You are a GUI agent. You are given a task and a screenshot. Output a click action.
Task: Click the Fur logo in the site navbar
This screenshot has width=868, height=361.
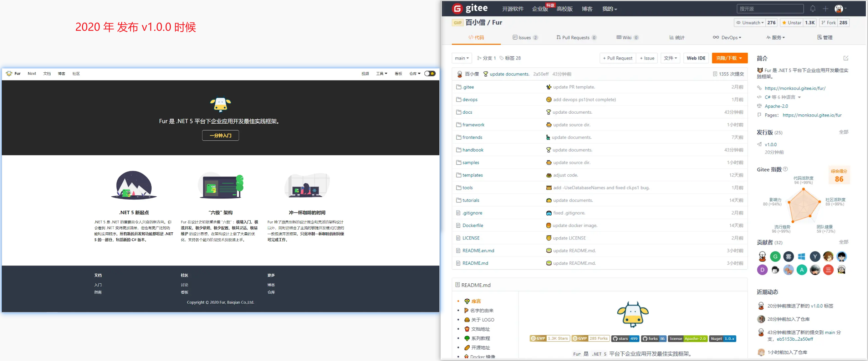click(9, 73)
